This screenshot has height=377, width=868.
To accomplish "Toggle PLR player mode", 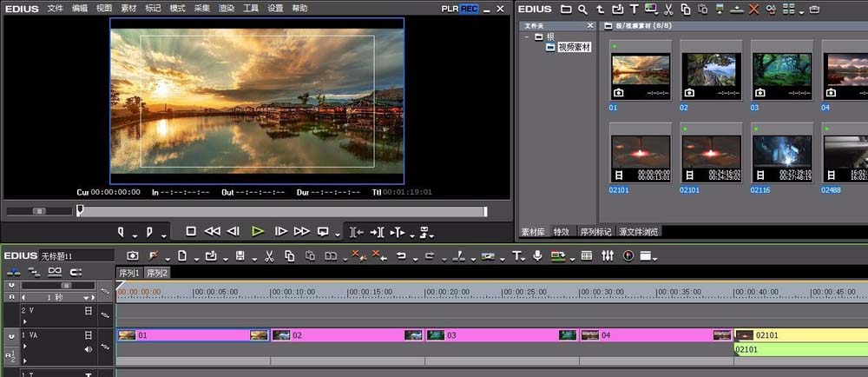I will [x=450, y=9].
